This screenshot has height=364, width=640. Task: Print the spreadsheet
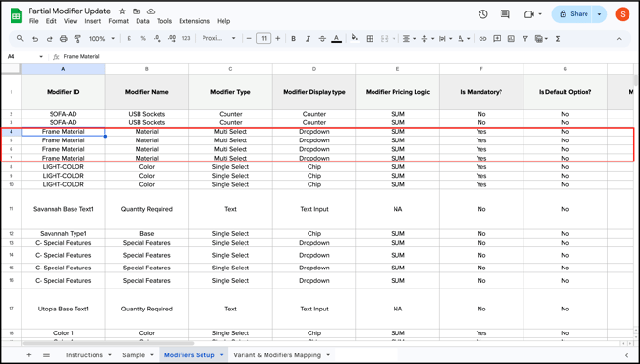[64, 39]
